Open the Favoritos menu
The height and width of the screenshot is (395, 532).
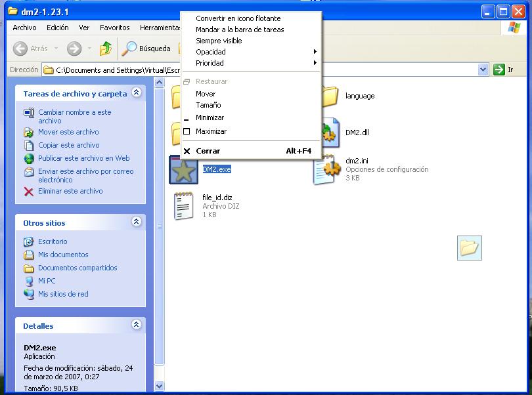[115, 28]
